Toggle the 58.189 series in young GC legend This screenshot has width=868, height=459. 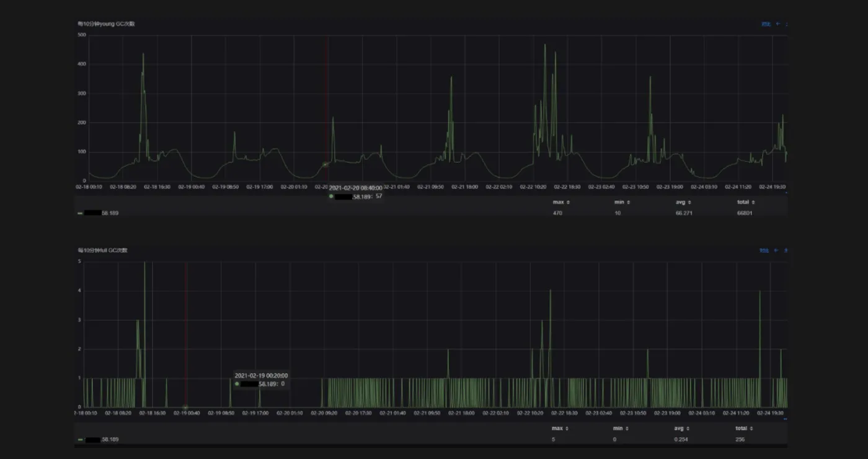click(x=101, y=213)
